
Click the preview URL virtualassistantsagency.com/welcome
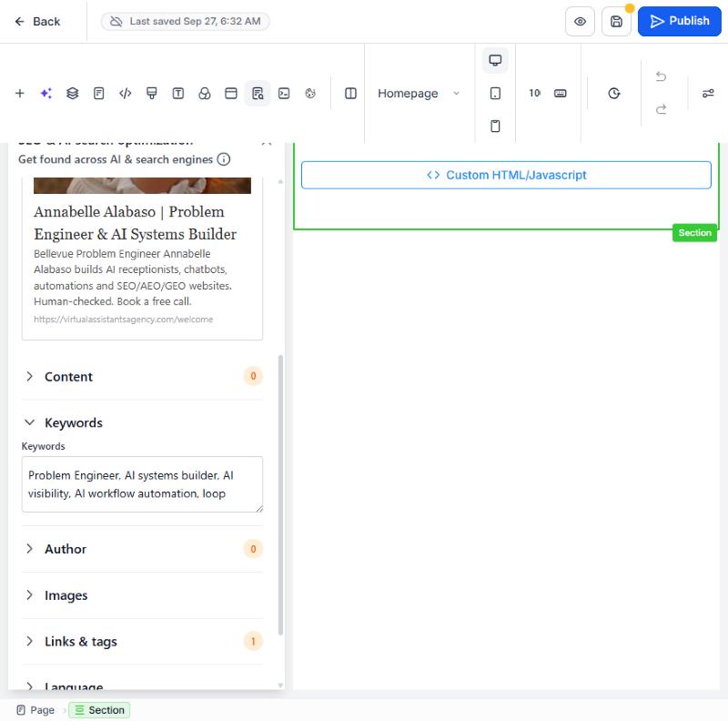[x=123, y=320]
